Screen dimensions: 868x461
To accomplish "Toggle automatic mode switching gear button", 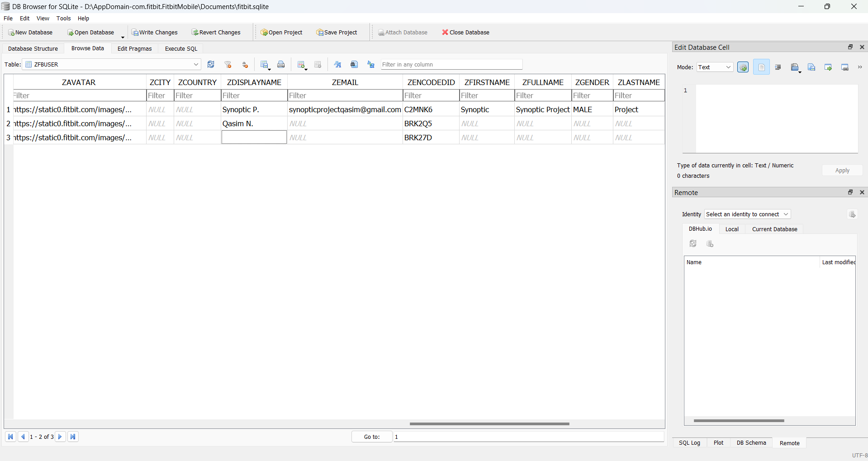I will click(x=743, y=67).
